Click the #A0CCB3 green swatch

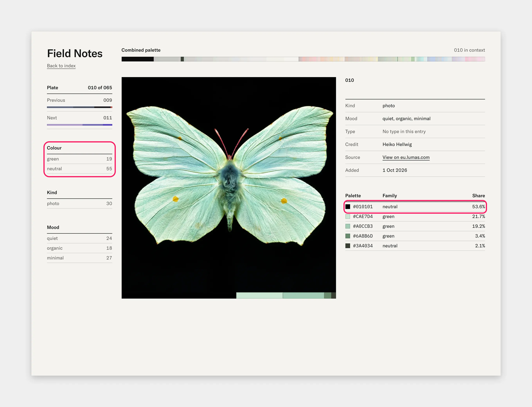pyautogui.click(x=348, y=226)
